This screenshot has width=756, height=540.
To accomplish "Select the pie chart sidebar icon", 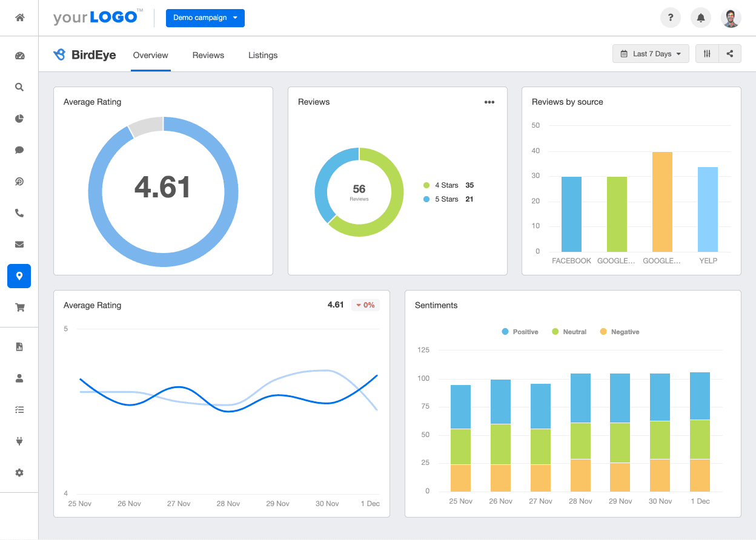I will coord(19,119).
